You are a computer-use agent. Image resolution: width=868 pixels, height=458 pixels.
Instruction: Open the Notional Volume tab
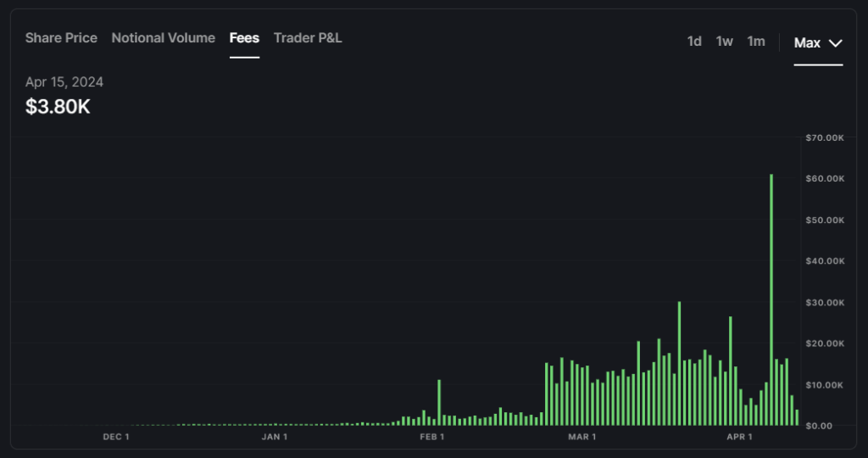163,38
